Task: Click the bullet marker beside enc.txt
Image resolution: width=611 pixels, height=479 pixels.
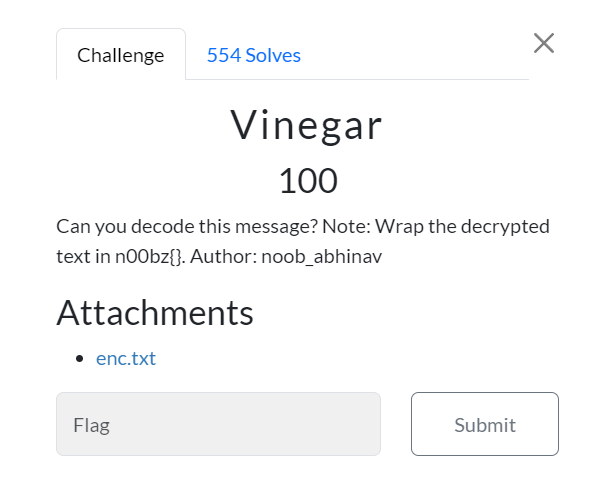Action: coord(80,359)
